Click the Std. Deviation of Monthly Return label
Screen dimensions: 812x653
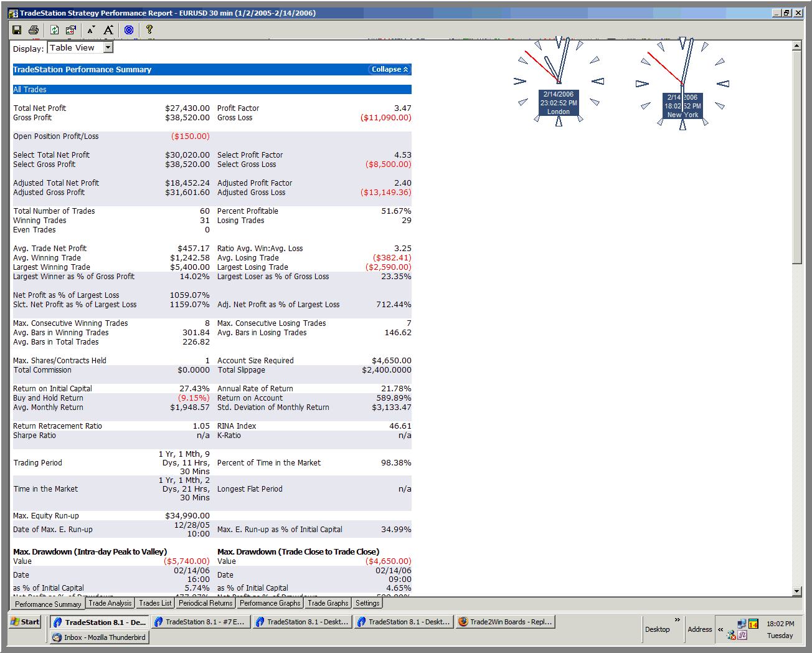pyautogui.click(x=273, y=408)
